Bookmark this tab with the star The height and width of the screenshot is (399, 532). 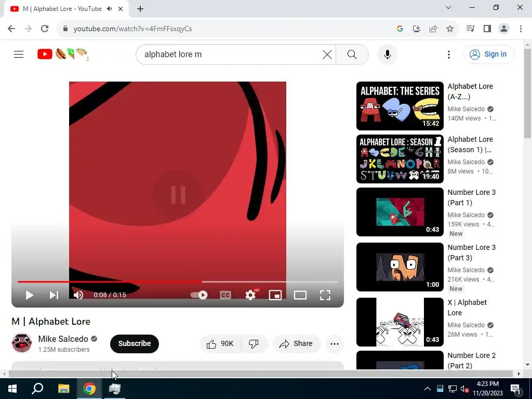pyautogui.click(x=449, y=29)
